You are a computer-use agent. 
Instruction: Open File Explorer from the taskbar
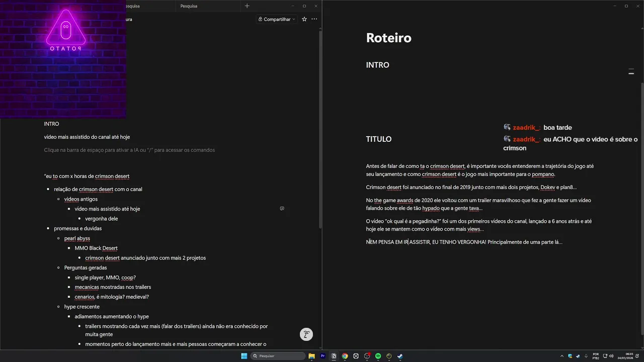coord(312,356)
